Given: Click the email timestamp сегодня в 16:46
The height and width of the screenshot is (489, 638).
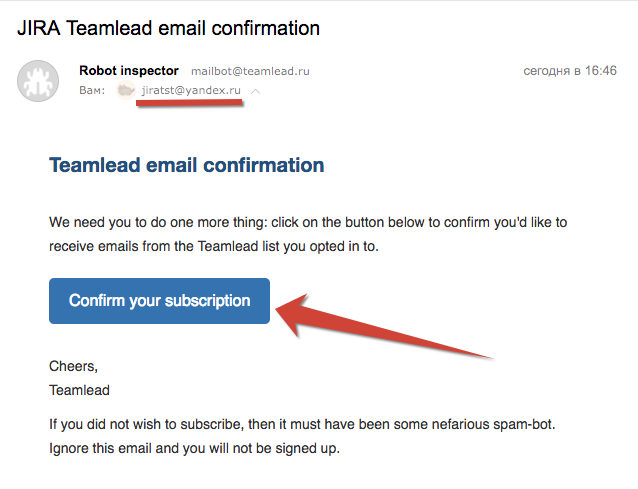Looking at the screenshot, I should point(570,71).
